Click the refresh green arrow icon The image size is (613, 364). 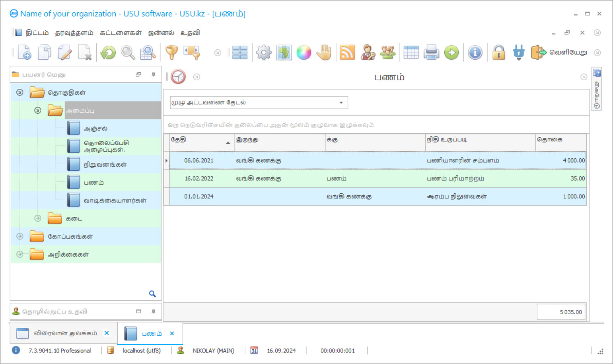coord(108,53)
